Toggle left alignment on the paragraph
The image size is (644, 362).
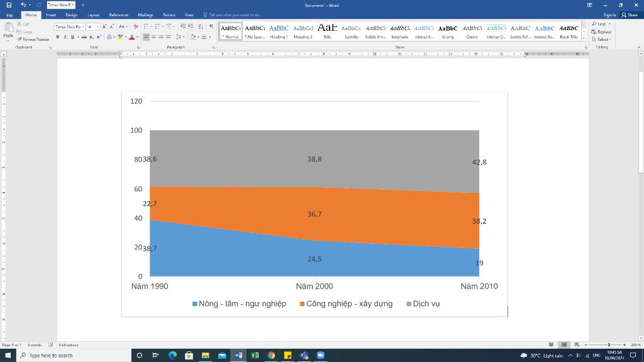click(146, 37)
